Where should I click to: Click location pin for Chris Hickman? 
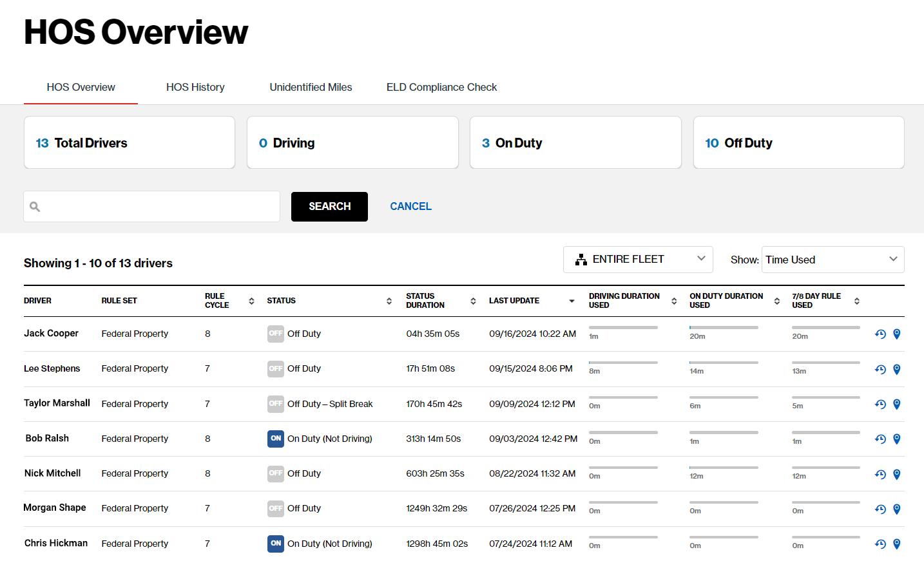point(896,544)
